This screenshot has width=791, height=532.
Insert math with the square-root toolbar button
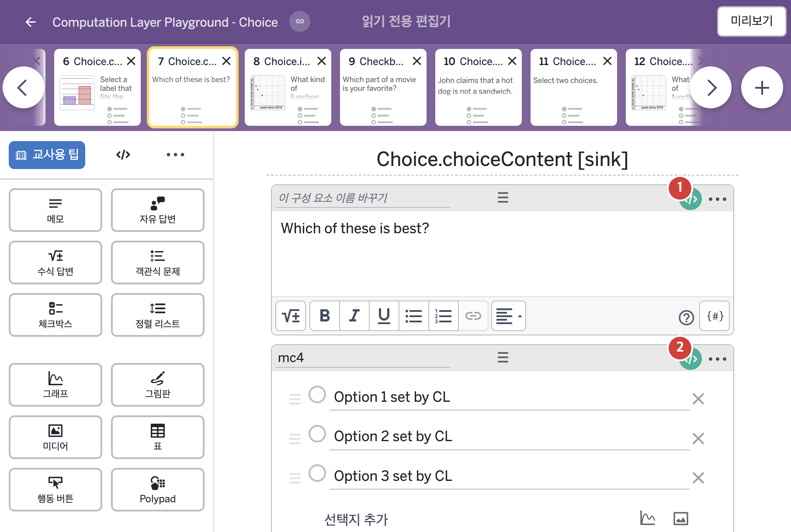point(291,316)
